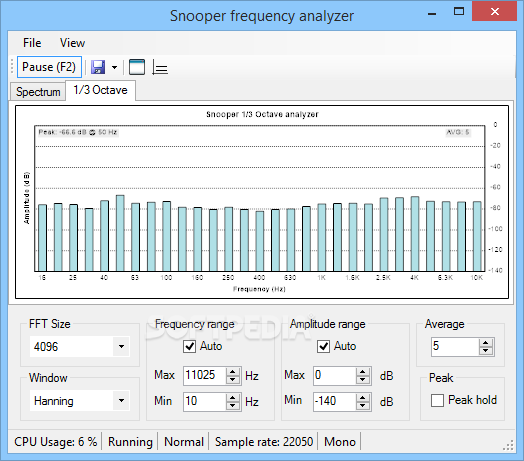Screen dimensions: 524x461
Task: Click the Normal status entry
Action: [184, 442]
